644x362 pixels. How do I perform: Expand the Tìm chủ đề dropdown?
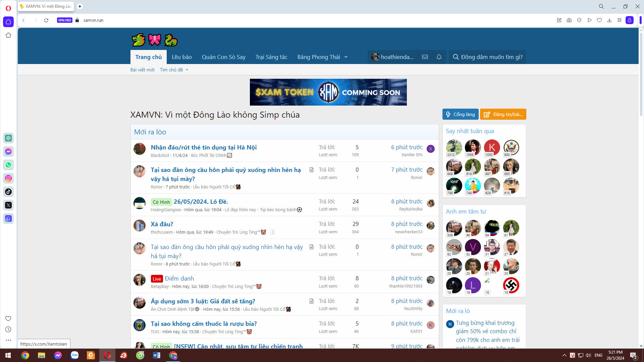pyautogui.click(x=174, y=70)
